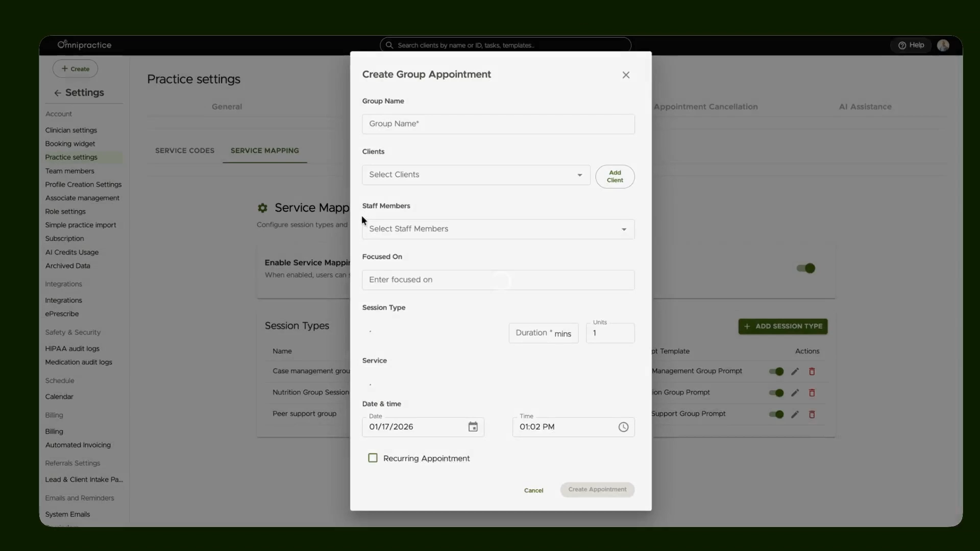The height and width of the screenshot is (551, 980).
Task: Click the Nutrition Group Session edit pencil
Action: (795, 393)
